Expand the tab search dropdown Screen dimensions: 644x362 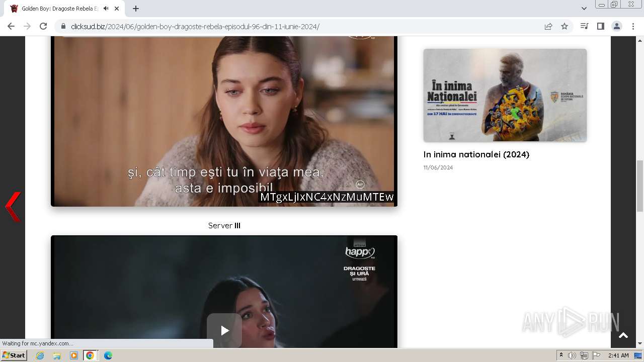click(x=584, y=9)
